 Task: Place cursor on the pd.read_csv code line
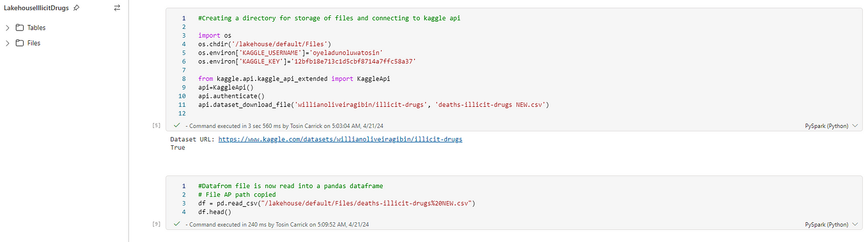(x=339, y=203)
